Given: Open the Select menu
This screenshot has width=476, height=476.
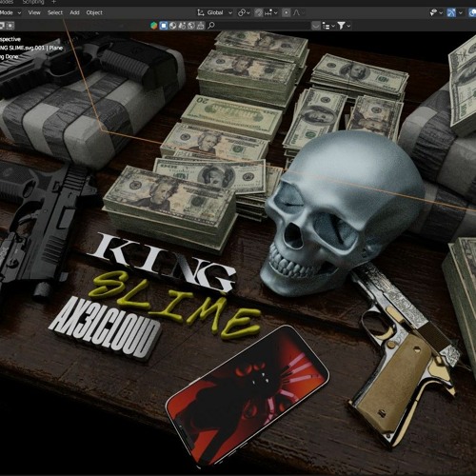Looking at the screenshot, I should [x=55, y=12].
